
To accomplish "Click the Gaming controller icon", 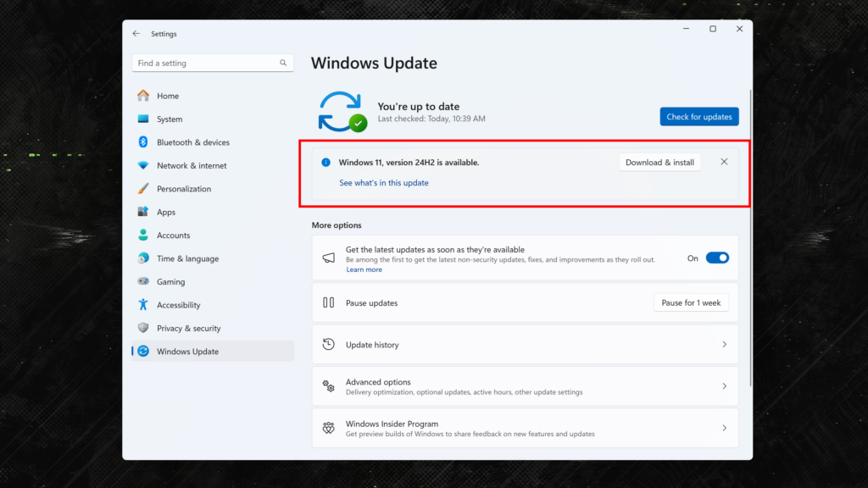I will (143, 281).
